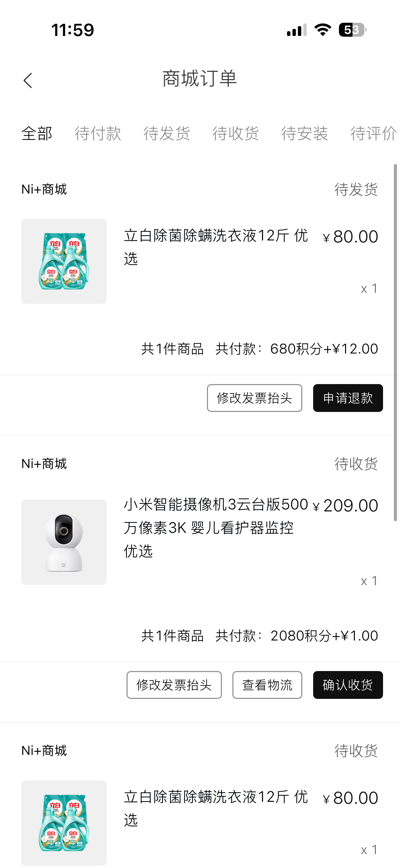Viewport: 400px width, 868px height.
Task: Select the 全部 tab
Action: click(37, 133)
